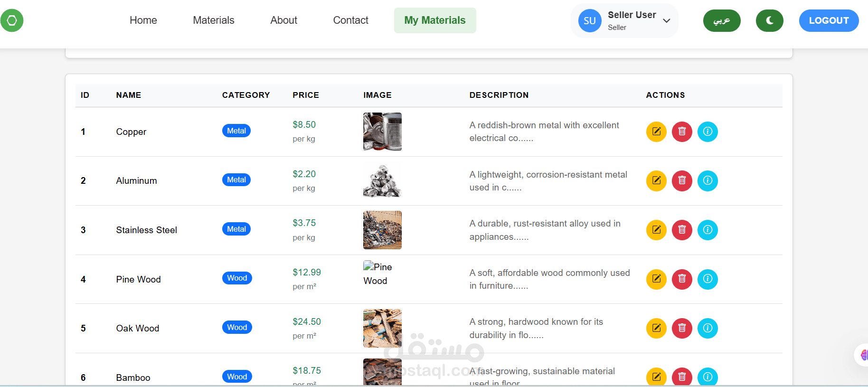This screenshot has height=387, width=868.
Task: Click the IMAGE column header
Action: tap(377, 95)
